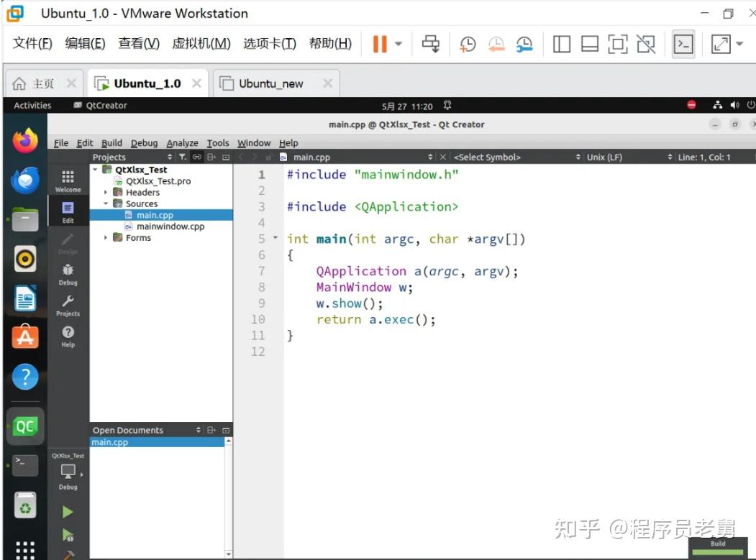Open the Tools menu
The height and width of the screenshot is (560, 756).
218,143
